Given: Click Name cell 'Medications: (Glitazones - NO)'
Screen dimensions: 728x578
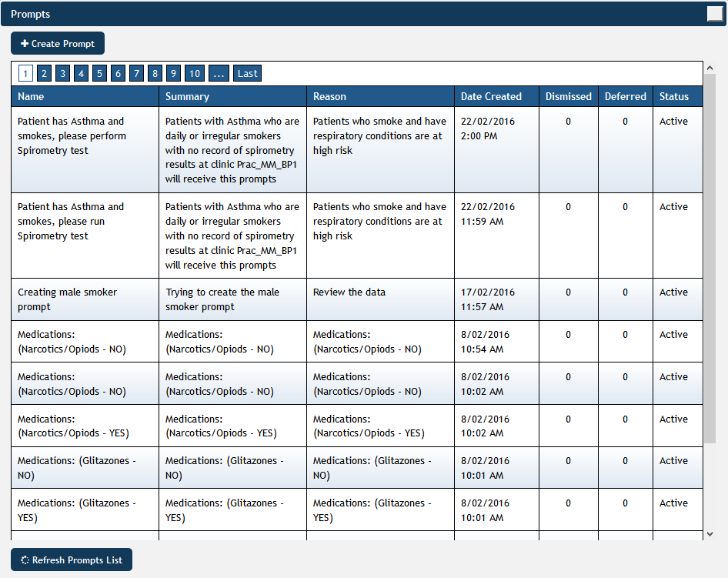Looking at the screenshot, I should (85, 467).
